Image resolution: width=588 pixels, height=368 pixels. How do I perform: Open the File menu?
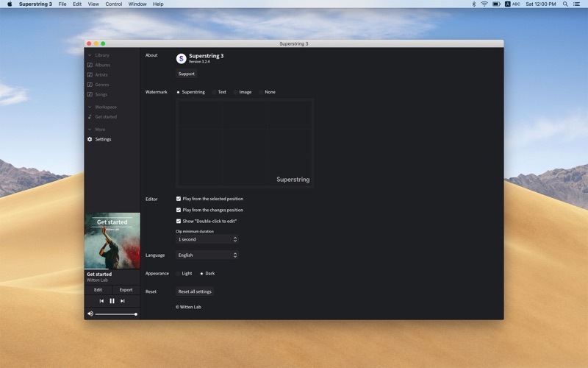point(62,4)
